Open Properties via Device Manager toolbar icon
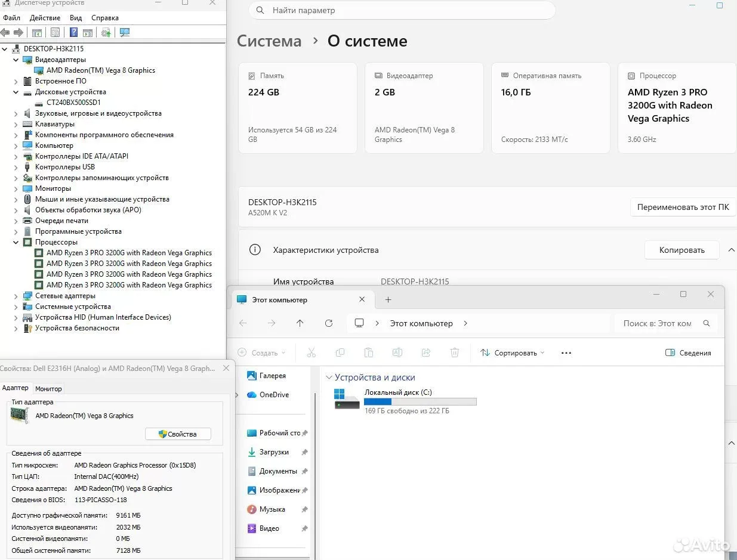This screenshot has width=737, height=560. tap(55, 32)
